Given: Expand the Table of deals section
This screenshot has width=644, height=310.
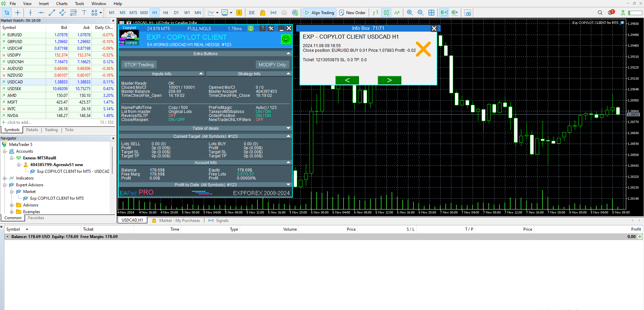Looking at the screenshot, I should click(x=288, y=128).
